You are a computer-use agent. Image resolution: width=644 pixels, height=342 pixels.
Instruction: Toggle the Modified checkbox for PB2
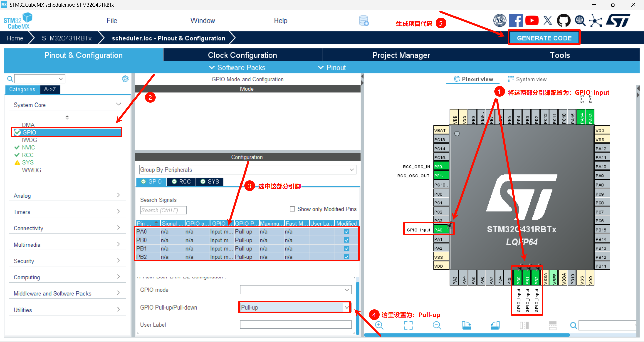346,257
